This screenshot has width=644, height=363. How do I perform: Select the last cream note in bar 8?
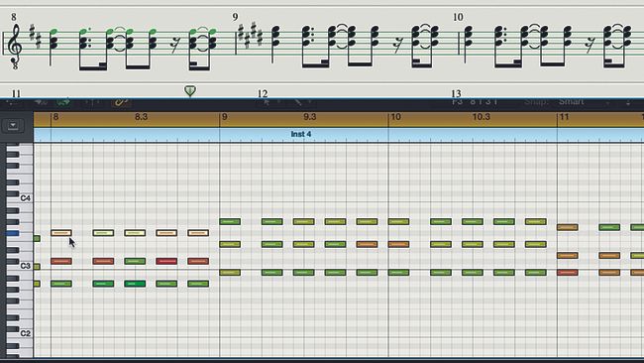pyautogui.click(x=198, y=233)
